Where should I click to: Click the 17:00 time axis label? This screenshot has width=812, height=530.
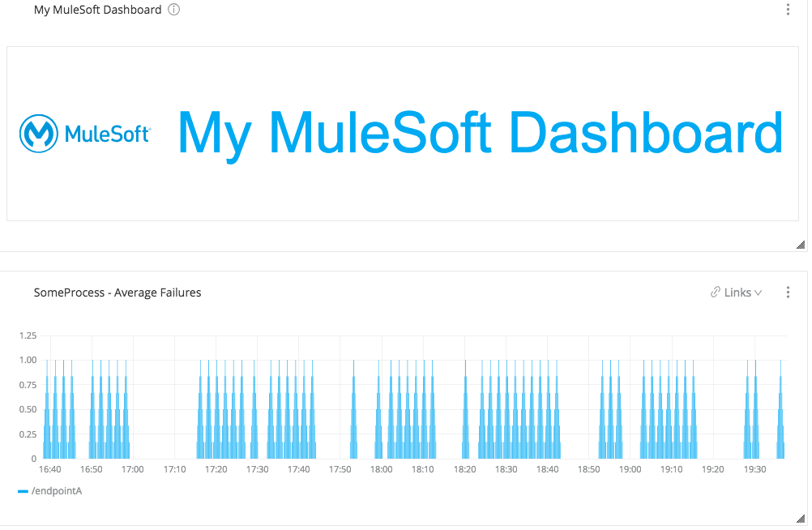tap(132, 469)
